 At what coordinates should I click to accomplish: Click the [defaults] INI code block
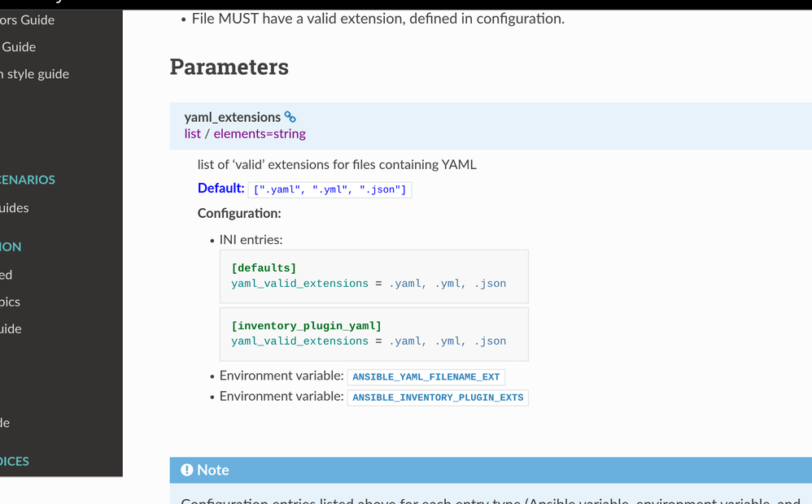[373, 276]
